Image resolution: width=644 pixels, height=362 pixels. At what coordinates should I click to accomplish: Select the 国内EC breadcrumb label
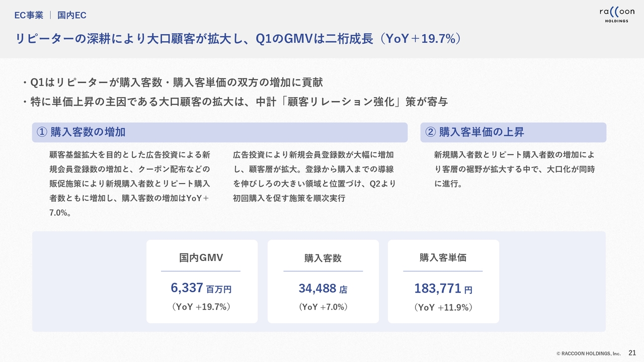point(72,16)
